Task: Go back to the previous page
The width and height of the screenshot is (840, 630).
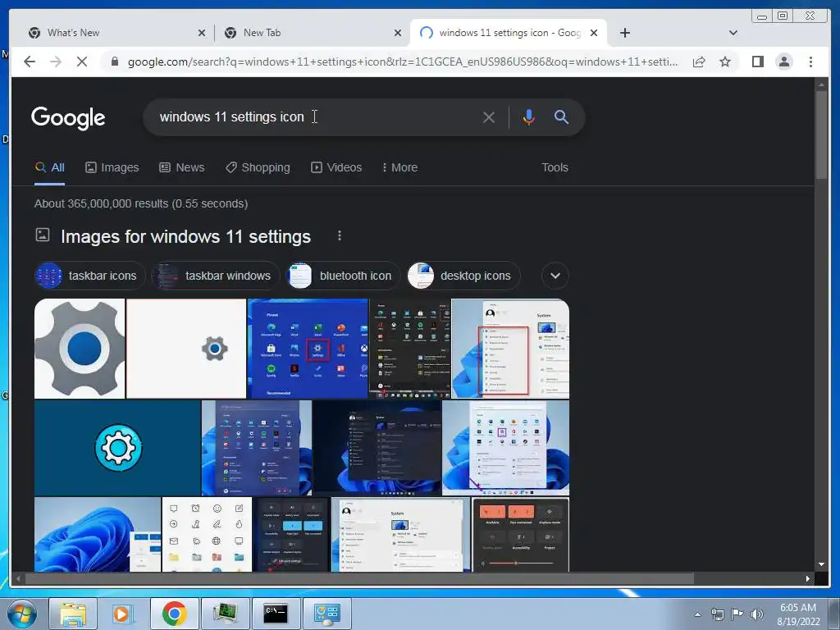Action: pos(30,62)
